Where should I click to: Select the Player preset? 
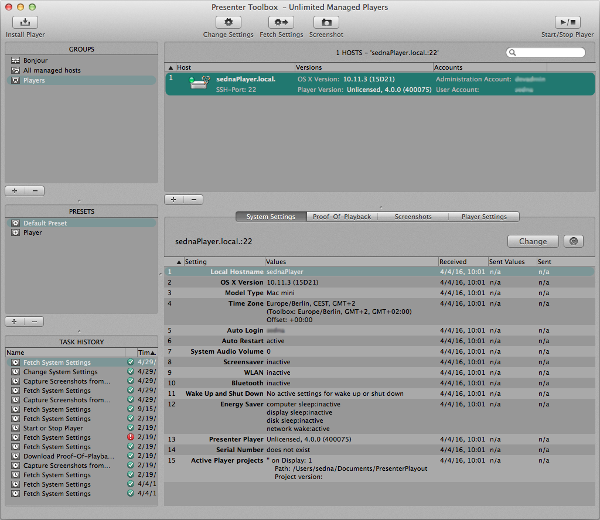tap(81, 233)
